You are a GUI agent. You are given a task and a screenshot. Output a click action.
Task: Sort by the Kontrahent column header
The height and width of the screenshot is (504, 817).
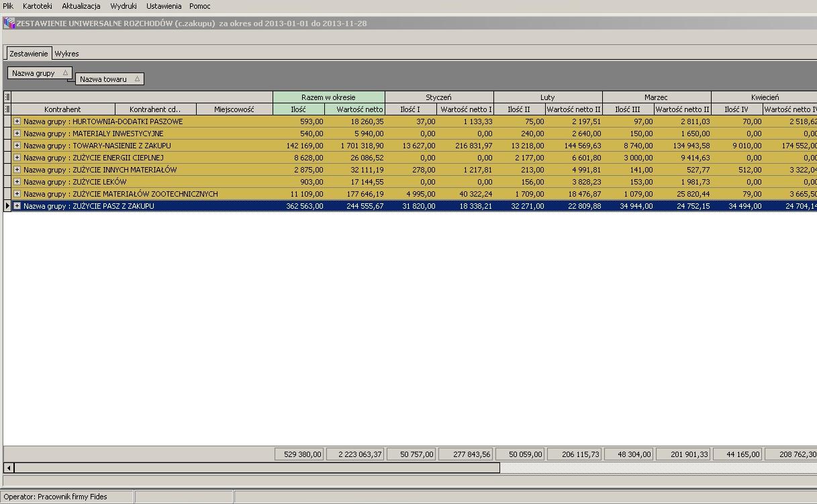(x=63, y=109)
